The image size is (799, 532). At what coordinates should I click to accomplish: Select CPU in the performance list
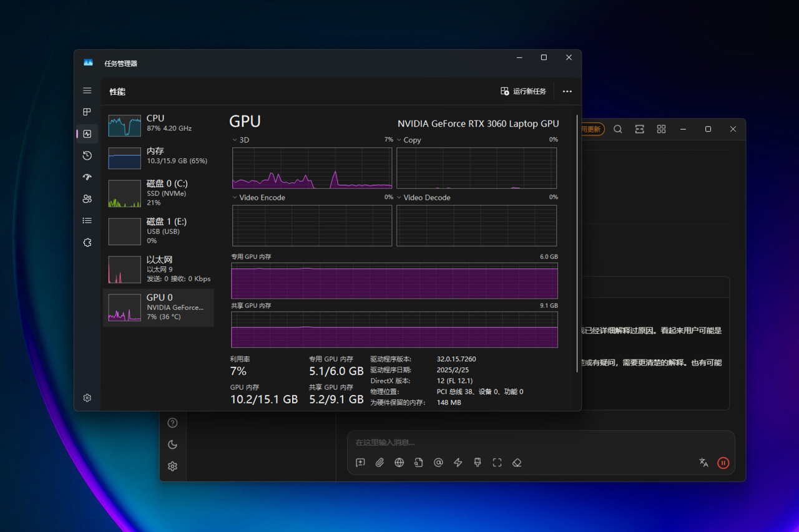click(x=159, y=125)
